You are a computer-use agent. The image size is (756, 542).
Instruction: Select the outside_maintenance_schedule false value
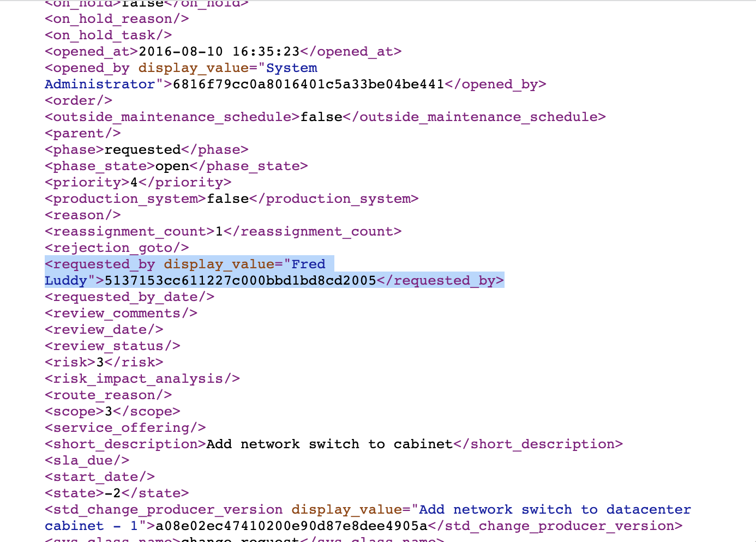[x=321, y=117]
